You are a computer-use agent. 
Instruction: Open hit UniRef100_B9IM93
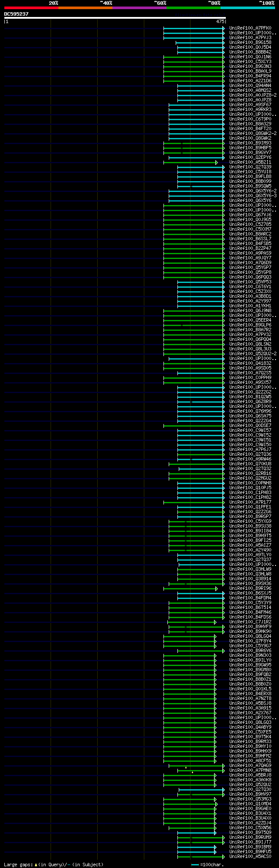click(250, 143)
